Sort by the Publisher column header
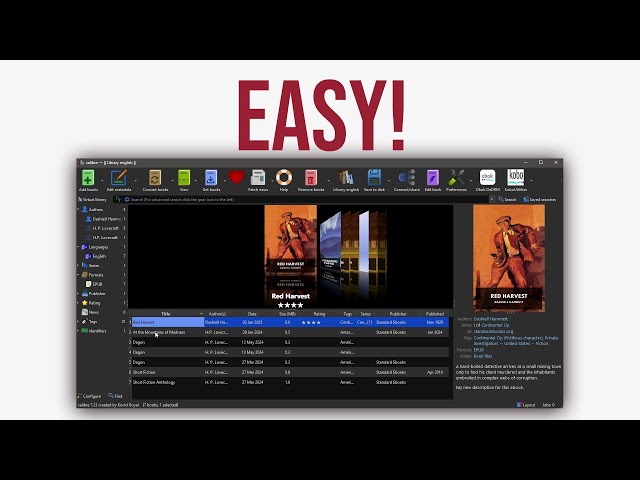 [x=398, y=314]
